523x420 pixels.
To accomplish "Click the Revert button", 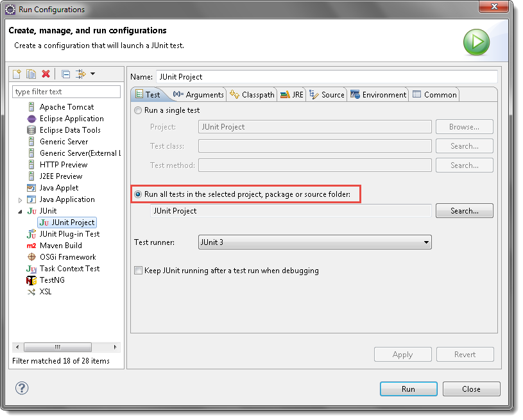I will click(465, 355).
